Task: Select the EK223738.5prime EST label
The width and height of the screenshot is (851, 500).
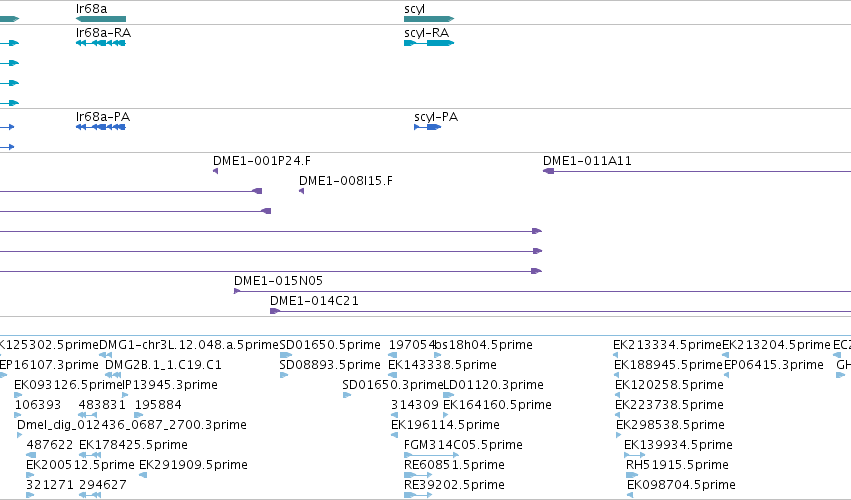Action: click(x=669, y=405)
